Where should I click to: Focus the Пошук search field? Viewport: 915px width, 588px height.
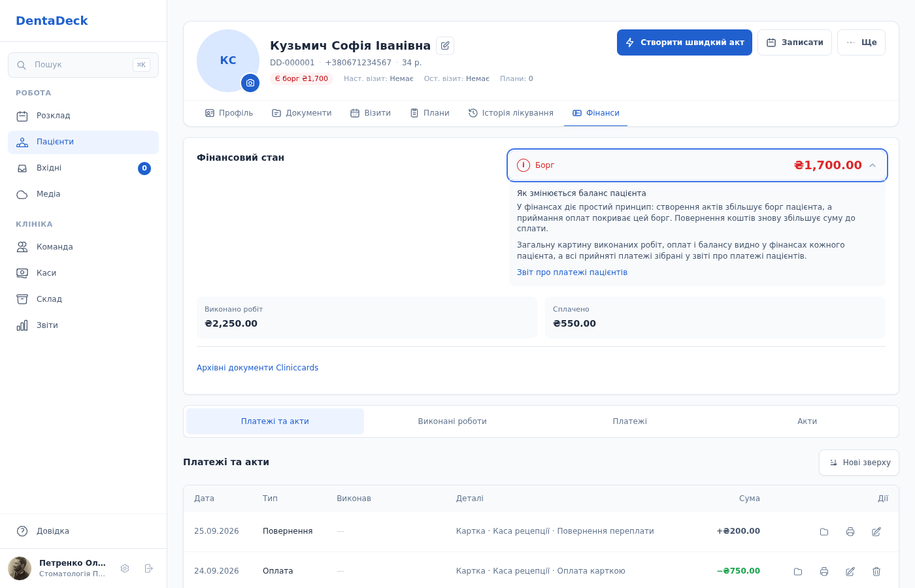point(83,65)
